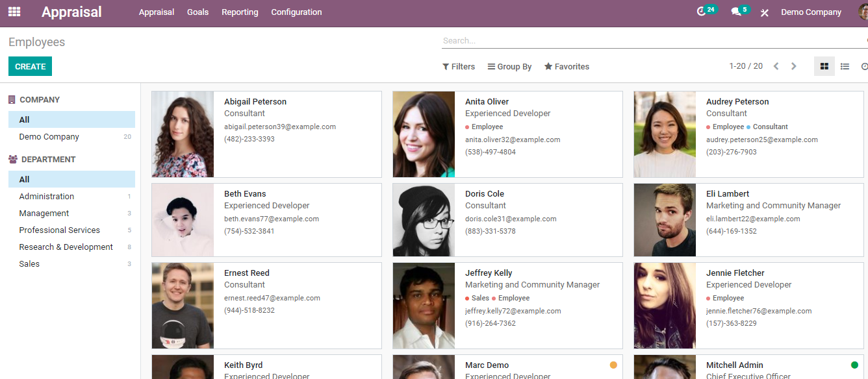Open the Configuration menu

(x=296, y=12)
